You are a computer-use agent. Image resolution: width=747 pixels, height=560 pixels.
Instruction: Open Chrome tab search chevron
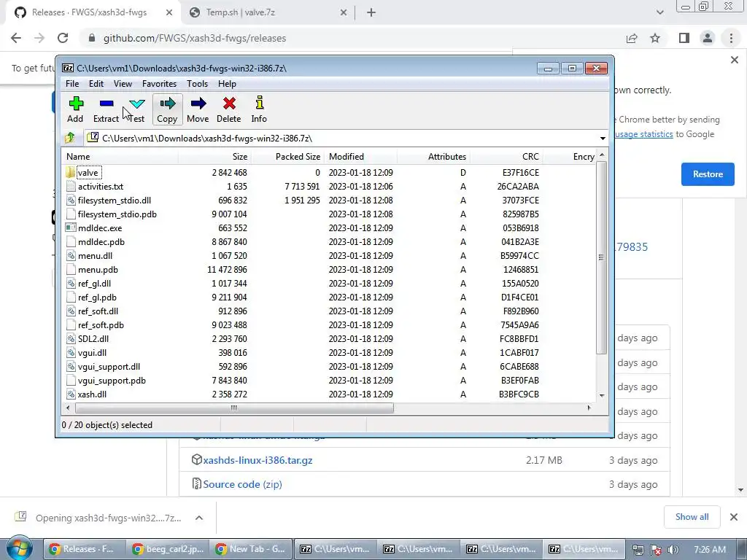click(659, 13)
